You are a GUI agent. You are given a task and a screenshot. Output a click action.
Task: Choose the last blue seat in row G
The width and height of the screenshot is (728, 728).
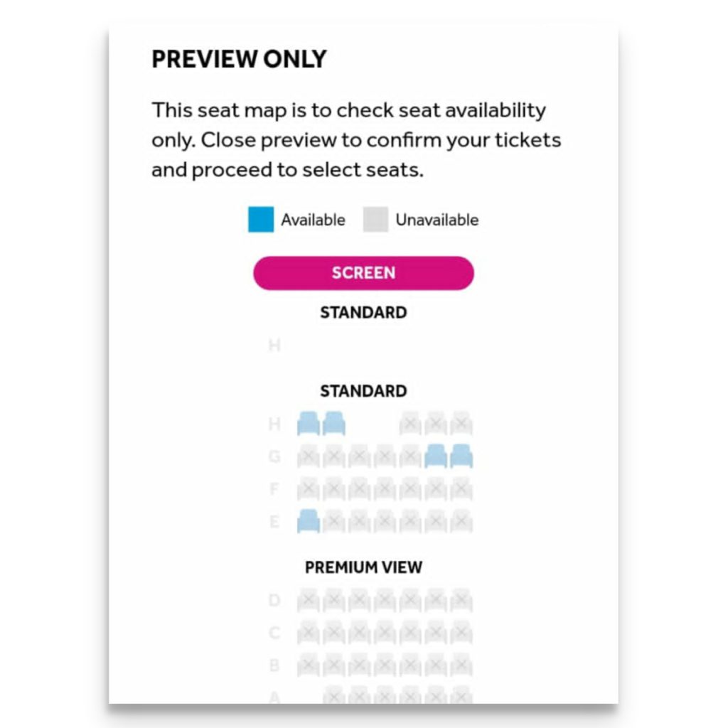pos(461,456)
